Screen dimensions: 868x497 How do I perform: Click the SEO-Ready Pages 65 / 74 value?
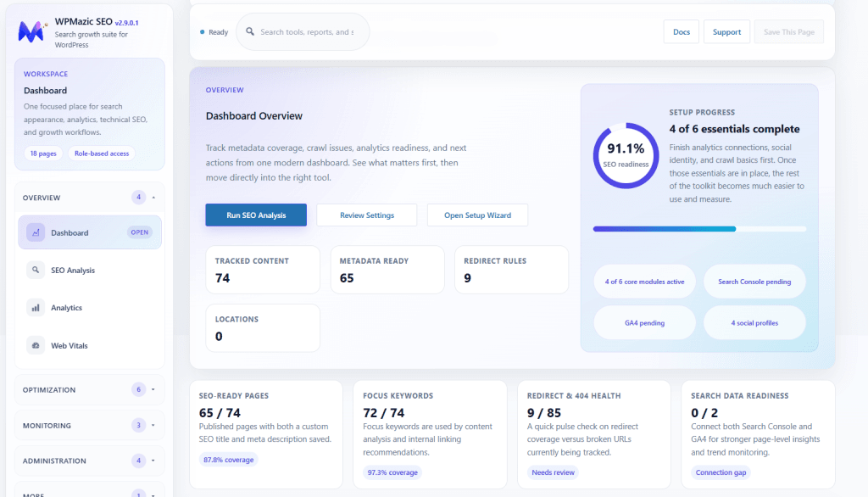click(x=220, y=413)
